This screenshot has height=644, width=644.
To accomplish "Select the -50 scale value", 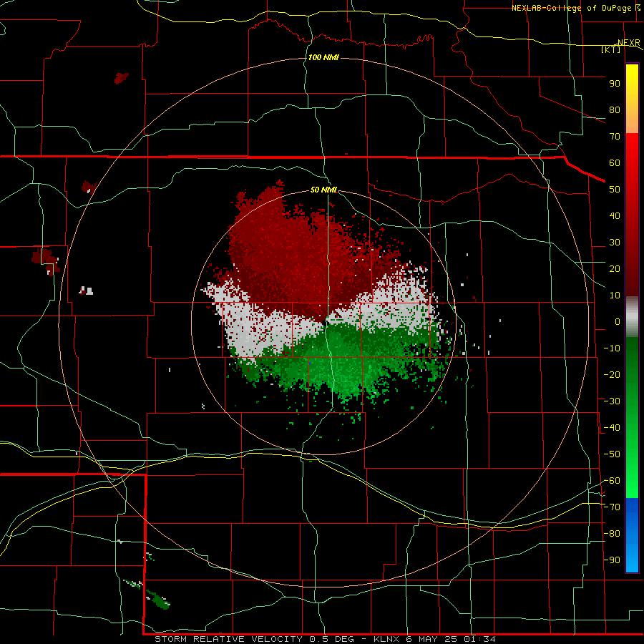I will coord(612,454).
